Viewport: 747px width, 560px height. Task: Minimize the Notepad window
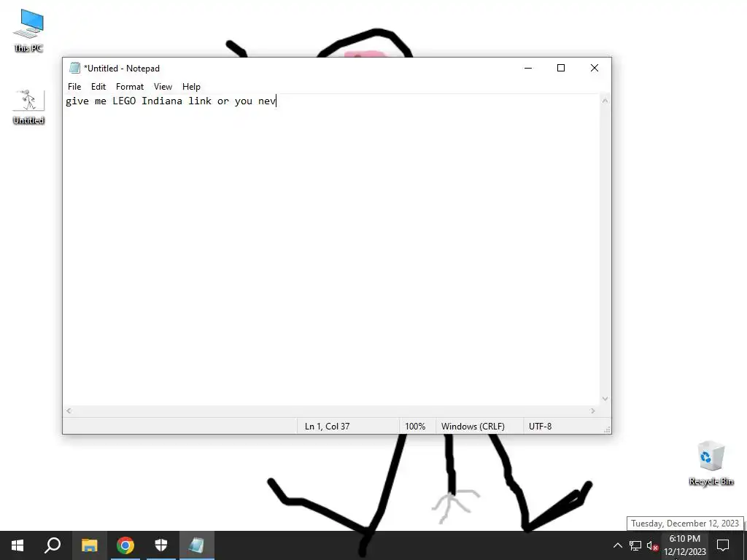(528, 68)
